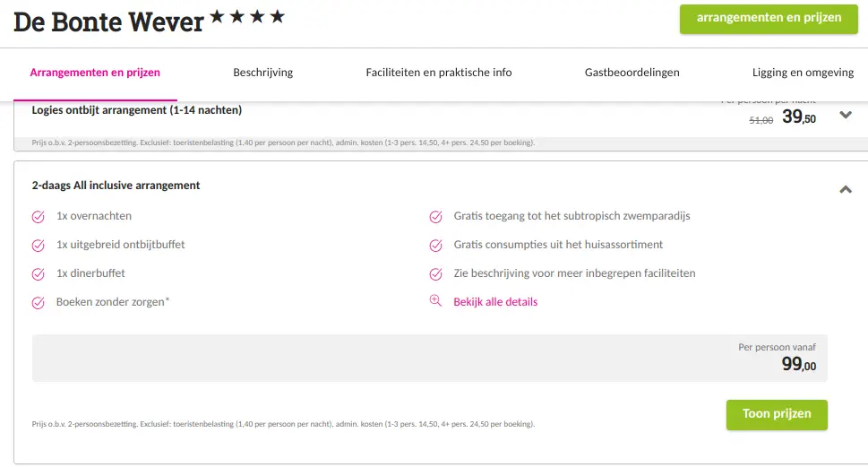Click the 'Toon prijzen' button
The image size is (868, 467).
coord(777,415)
